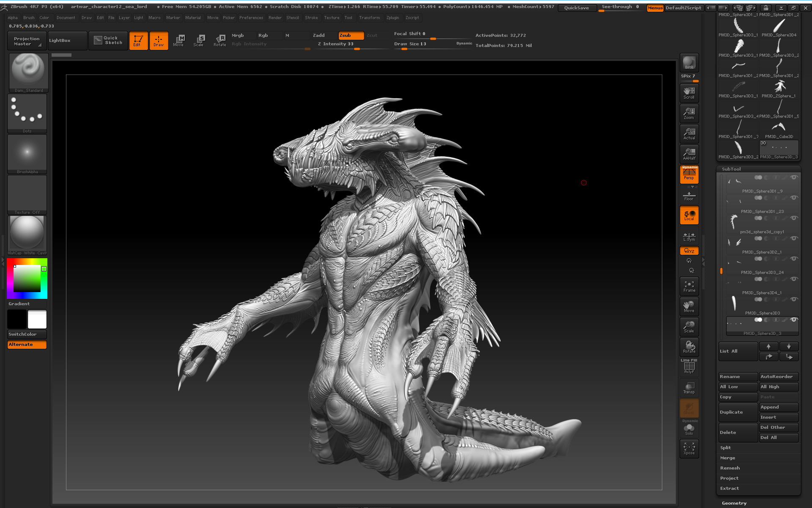Open the BrushAlpha selector
The width and height of the screenshot is (812, 508).
coord(27,154)
